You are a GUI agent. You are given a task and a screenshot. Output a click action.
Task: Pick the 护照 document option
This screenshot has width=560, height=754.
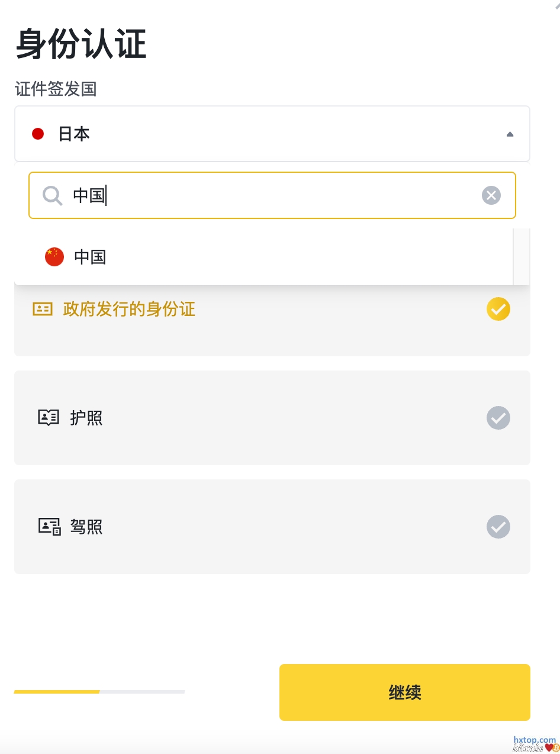[272, 418]
